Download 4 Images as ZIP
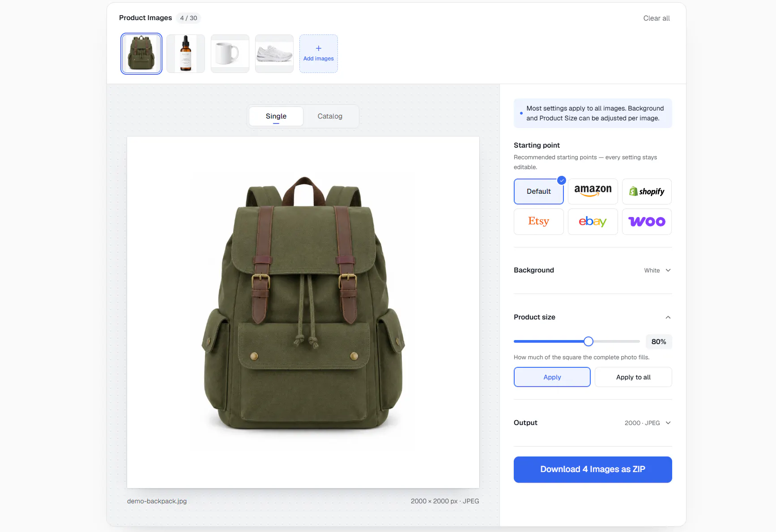 593,469
